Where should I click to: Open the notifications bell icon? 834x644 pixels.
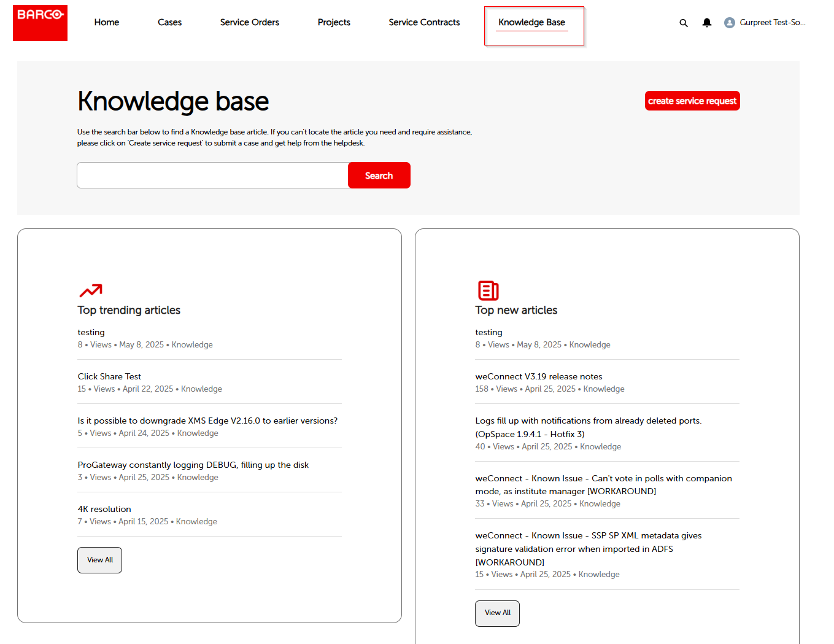coord(706,23)
